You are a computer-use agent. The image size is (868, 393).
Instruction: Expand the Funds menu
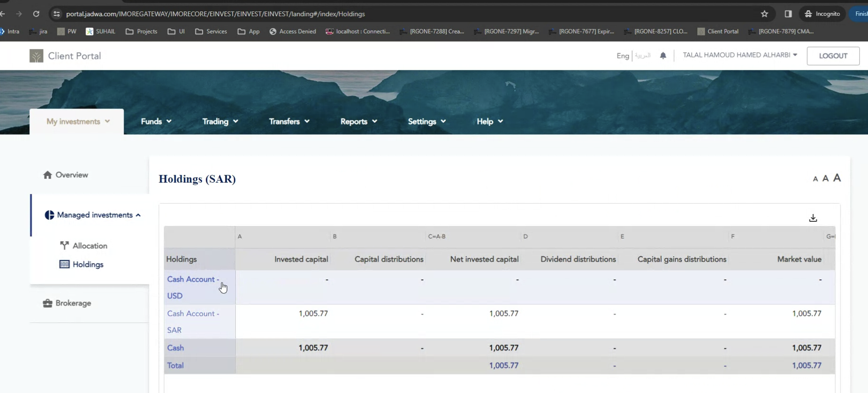[x=156, y=122]
